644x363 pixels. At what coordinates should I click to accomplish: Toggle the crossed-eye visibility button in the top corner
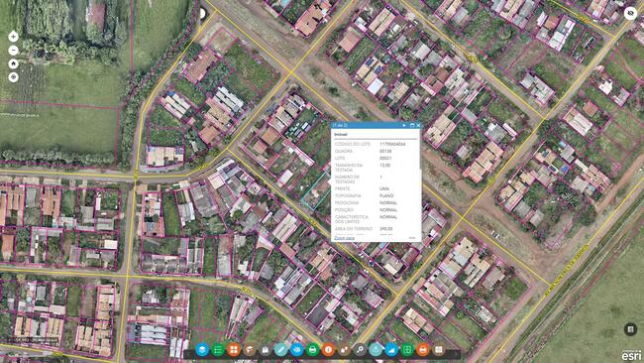[630, 14]
